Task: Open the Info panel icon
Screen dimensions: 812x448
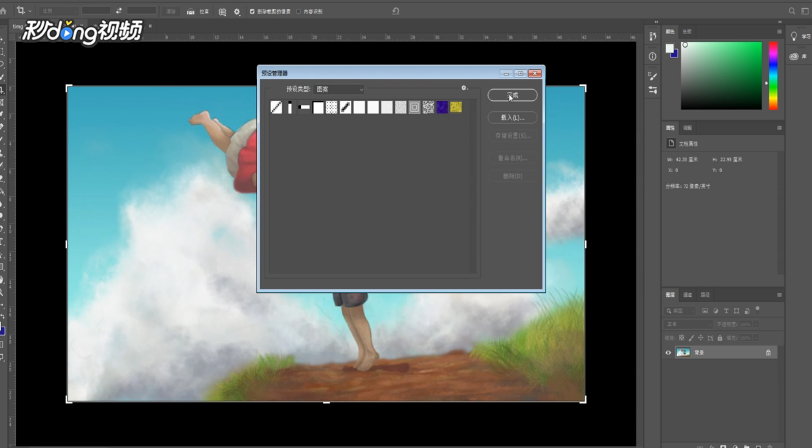Action: tap(652, 56)
